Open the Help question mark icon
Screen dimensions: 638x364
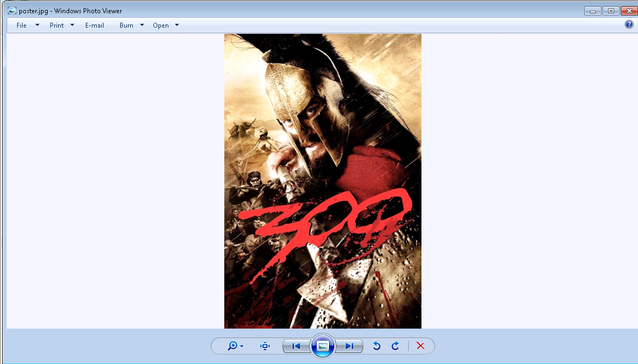point(629,24)
